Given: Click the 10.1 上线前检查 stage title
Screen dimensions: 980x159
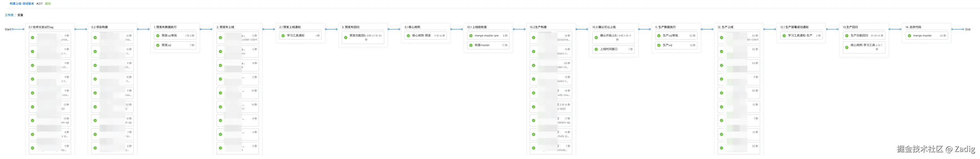Looking at the screenshot, I should [477, 27].
